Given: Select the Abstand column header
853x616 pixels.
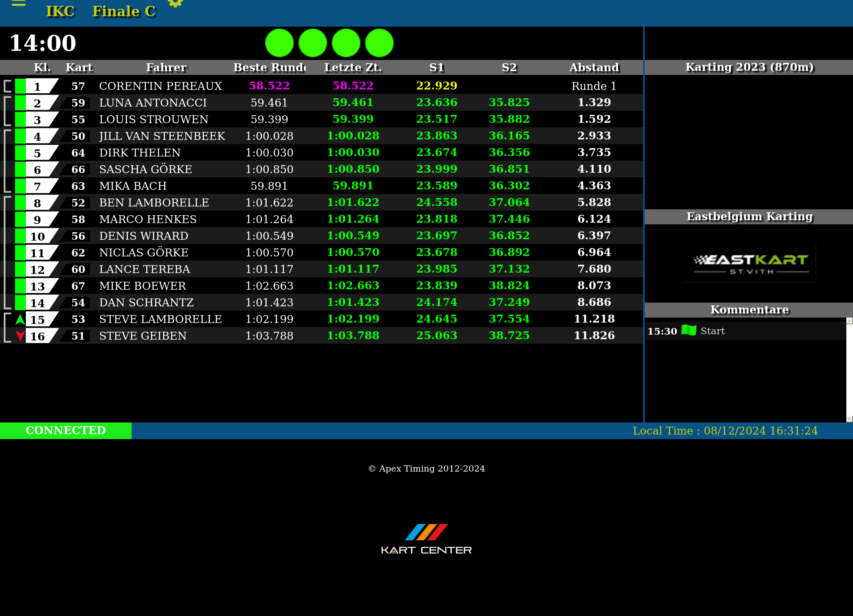Looking at the screenshot, I should [594, 67].
